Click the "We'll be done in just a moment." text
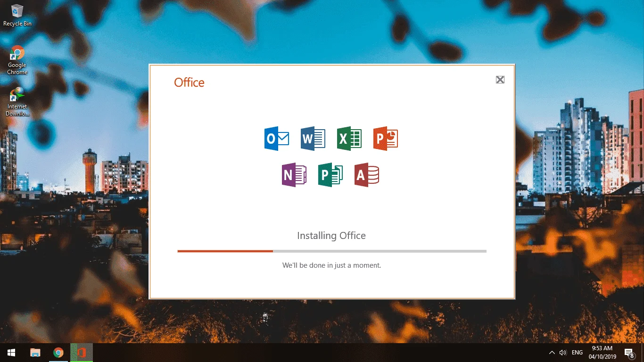Image resolution: width=644 pixels, height=362 pixels. point(331,265)
